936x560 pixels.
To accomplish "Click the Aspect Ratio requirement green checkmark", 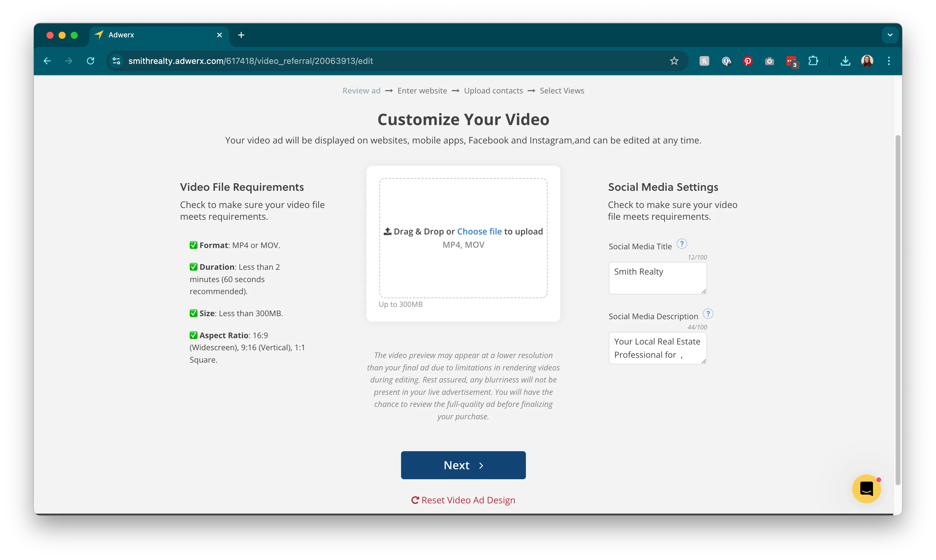I will click(x=193, y=335).
